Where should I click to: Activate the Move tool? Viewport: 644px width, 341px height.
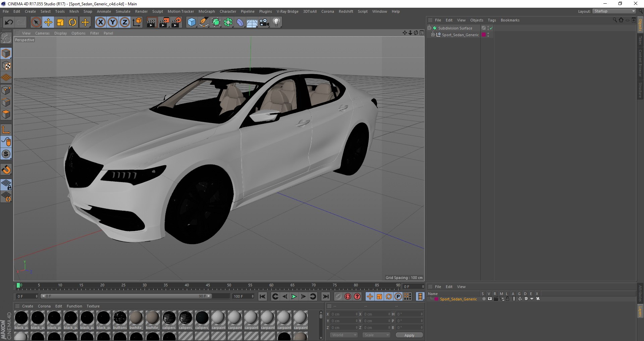tap(48, 22)
